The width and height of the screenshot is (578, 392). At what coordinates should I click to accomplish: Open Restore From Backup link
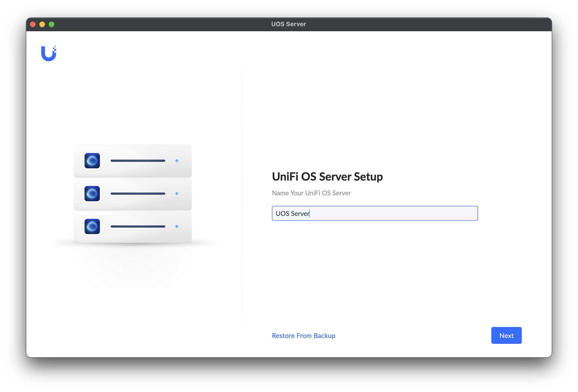(304, 336)
